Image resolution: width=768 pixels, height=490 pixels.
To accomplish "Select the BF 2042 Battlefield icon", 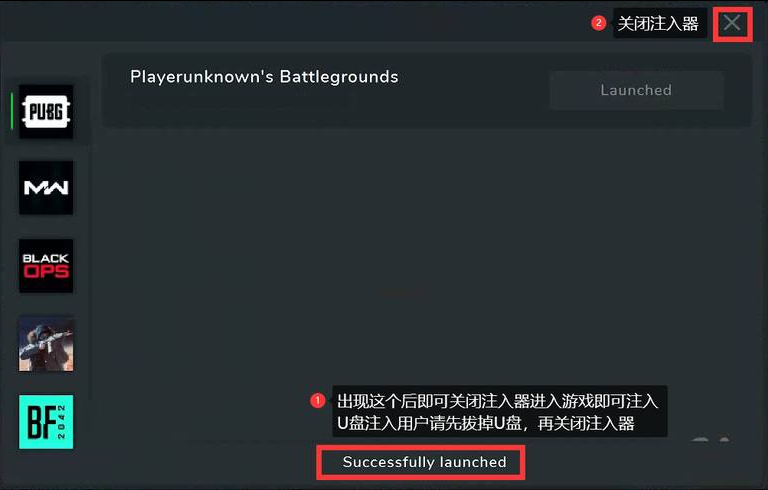I will [x=46, y=422].
